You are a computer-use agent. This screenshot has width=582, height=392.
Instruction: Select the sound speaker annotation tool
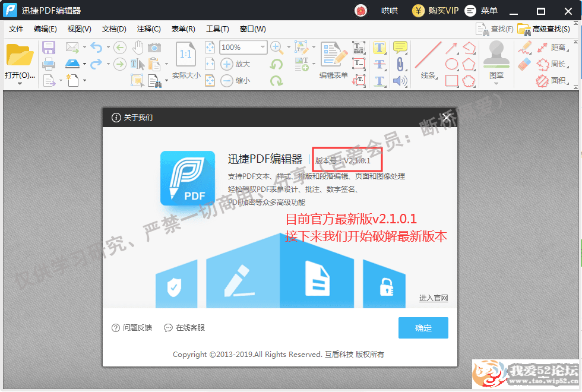(400, 81)
